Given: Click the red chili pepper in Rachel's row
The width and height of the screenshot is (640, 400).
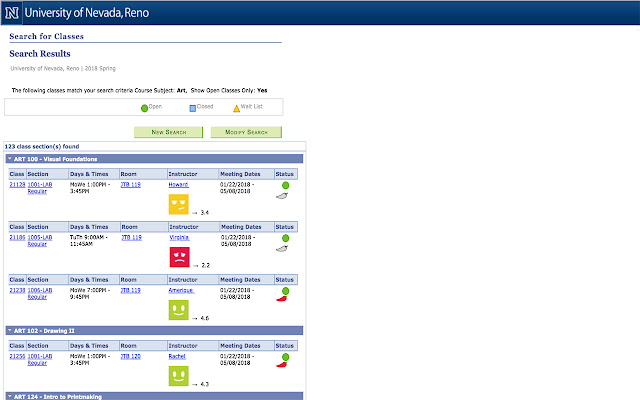Looking at the screenshot, I should click(282, 364).
